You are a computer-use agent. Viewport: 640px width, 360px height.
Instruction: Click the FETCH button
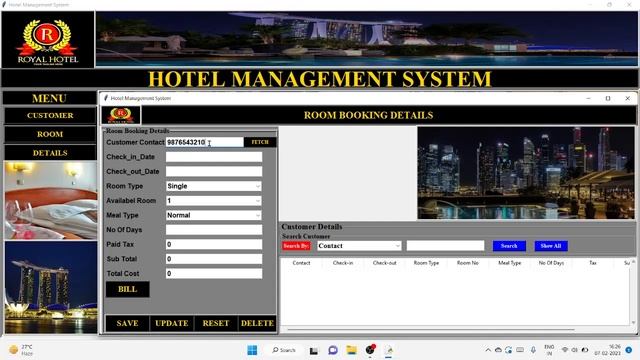tap(260, 142)
